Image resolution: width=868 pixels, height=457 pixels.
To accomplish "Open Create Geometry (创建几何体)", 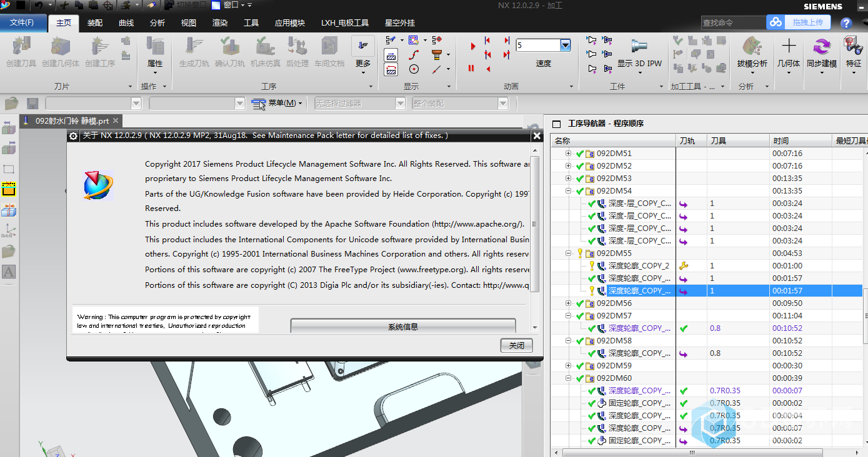I will [61, 52].
